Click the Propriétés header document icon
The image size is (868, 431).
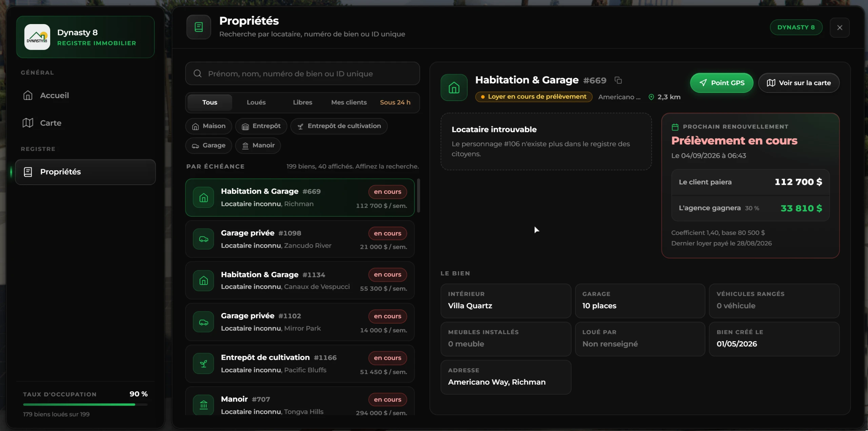(199, 27)
